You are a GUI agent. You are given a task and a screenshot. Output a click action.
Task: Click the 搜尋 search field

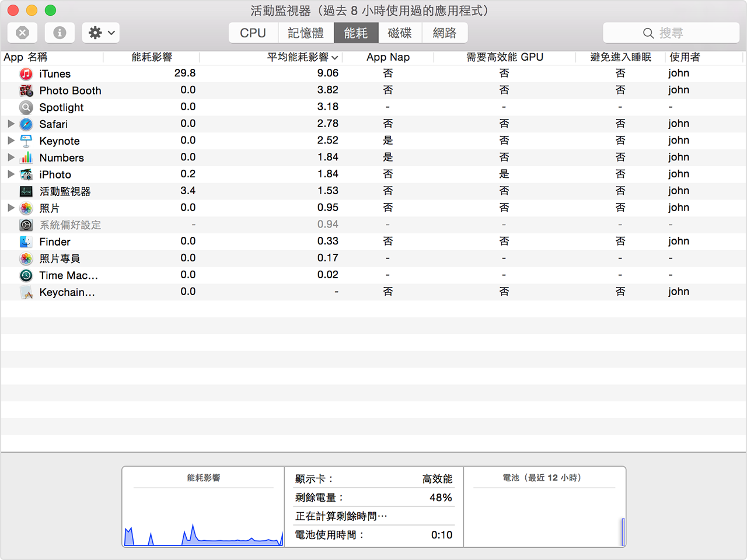671,33
